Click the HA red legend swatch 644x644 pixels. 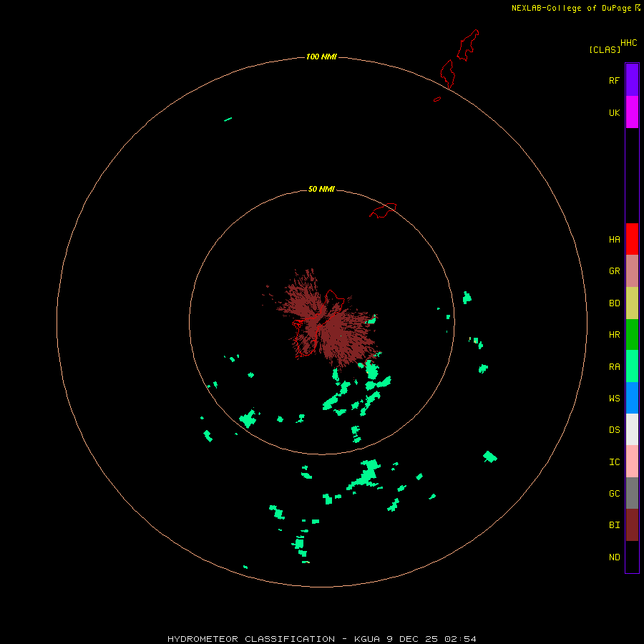pos(632,239)
